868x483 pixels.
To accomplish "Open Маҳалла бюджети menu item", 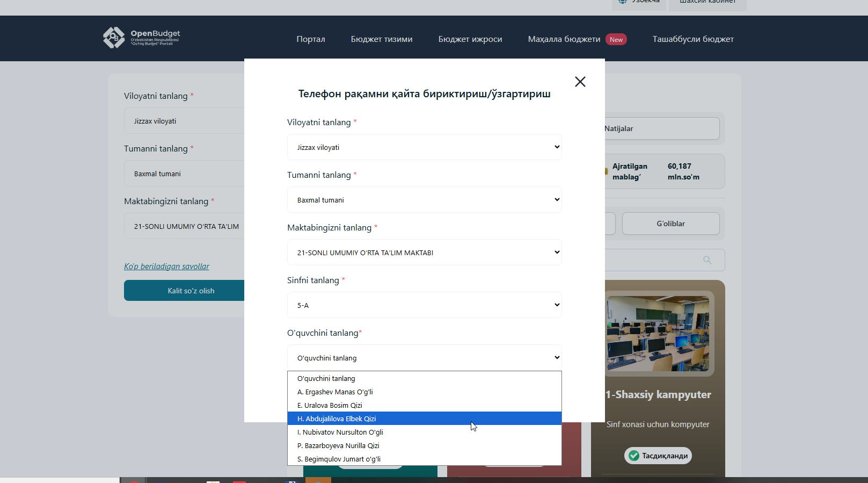I will pyautogui.click(x=564, y=39).
